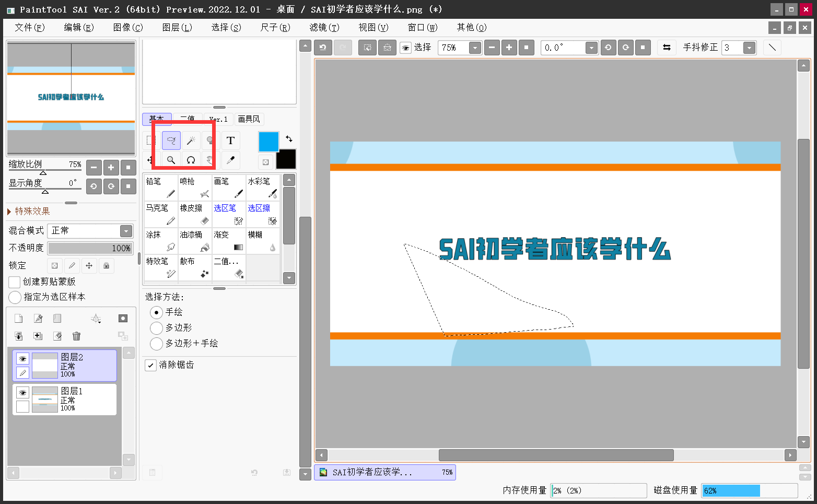This screenshot has height=504, width=817.
Task: Create a new linework pen layer
Action: 38,319
